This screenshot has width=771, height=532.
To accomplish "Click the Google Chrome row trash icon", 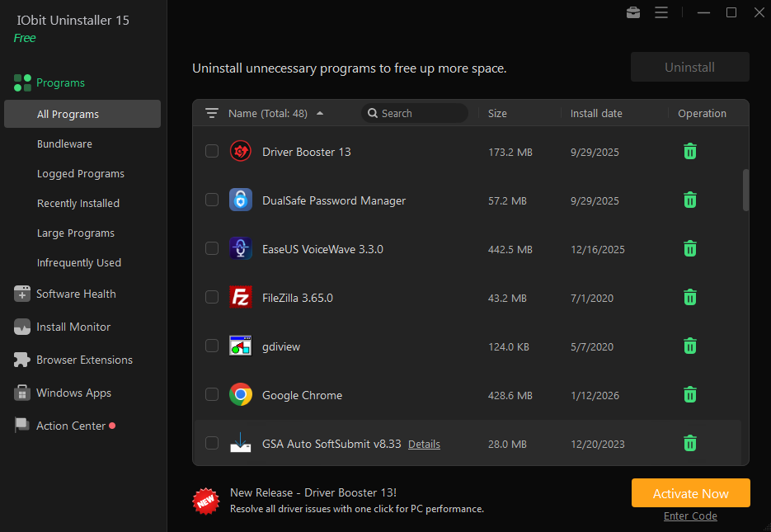I will click(690, 395).
